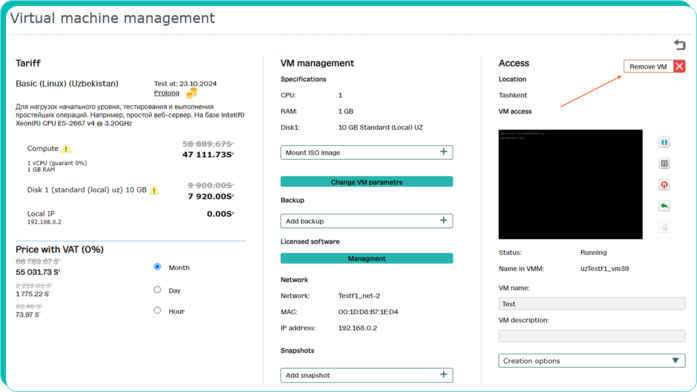
Task: Expand the Mount ISO image plus control
Action: pos(443,152)
